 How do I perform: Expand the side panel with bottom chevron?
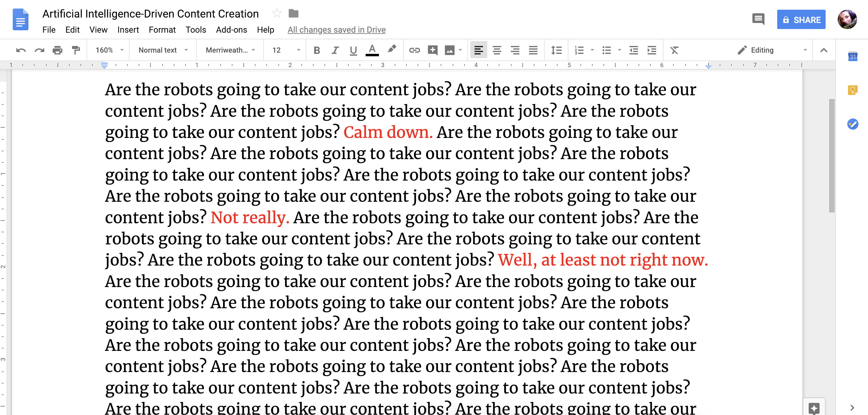click(852, 408)
